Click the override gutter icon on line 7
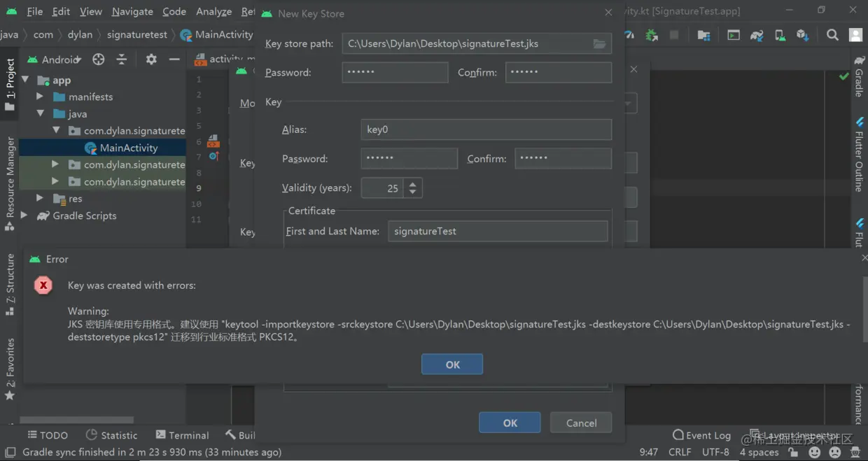Image resolution: width=868 pixels, height=461 pixels. coord(214,157)
